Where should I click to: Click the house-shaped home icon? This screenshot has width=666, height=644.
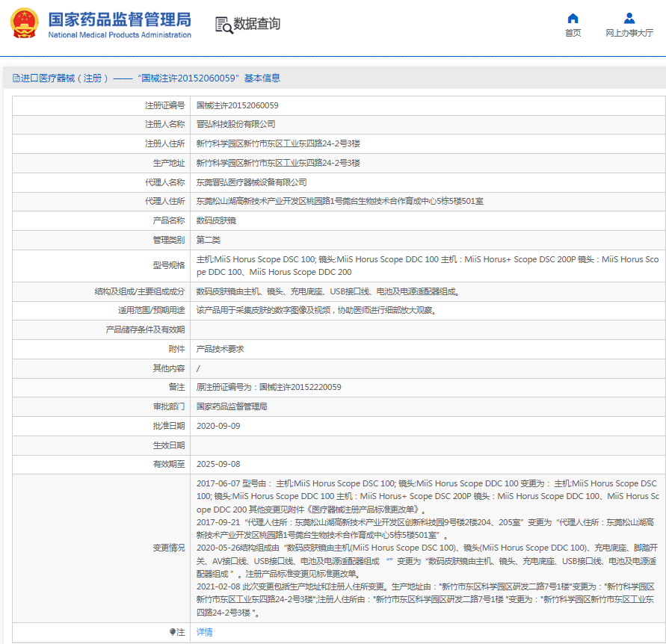point(573,19)
